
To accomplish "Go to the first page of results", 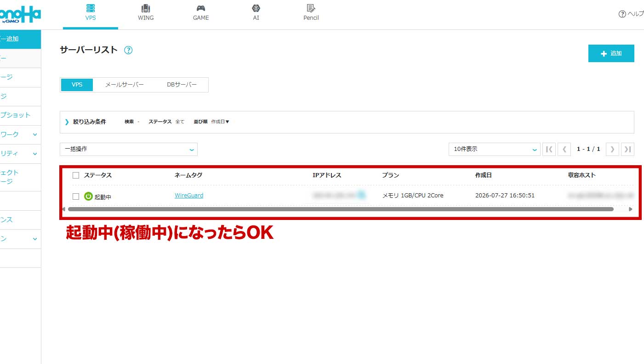I will (549, 149).
